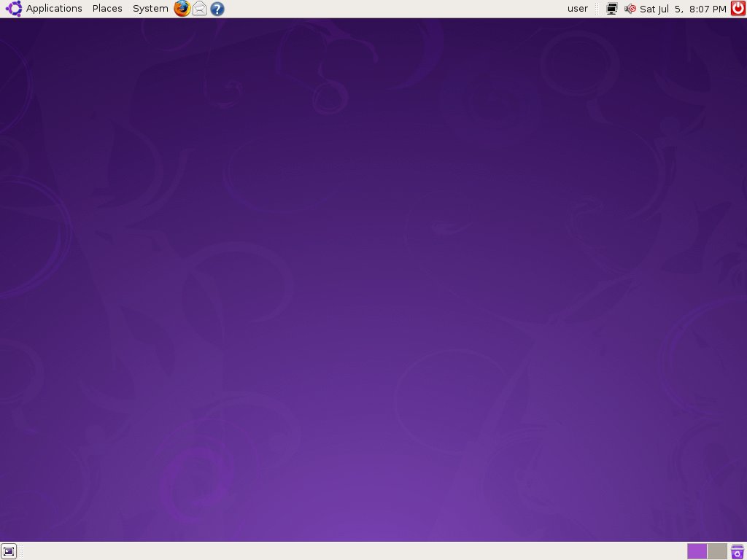Open the Places menu
This screenshot has height=560, width=747.
107,9
